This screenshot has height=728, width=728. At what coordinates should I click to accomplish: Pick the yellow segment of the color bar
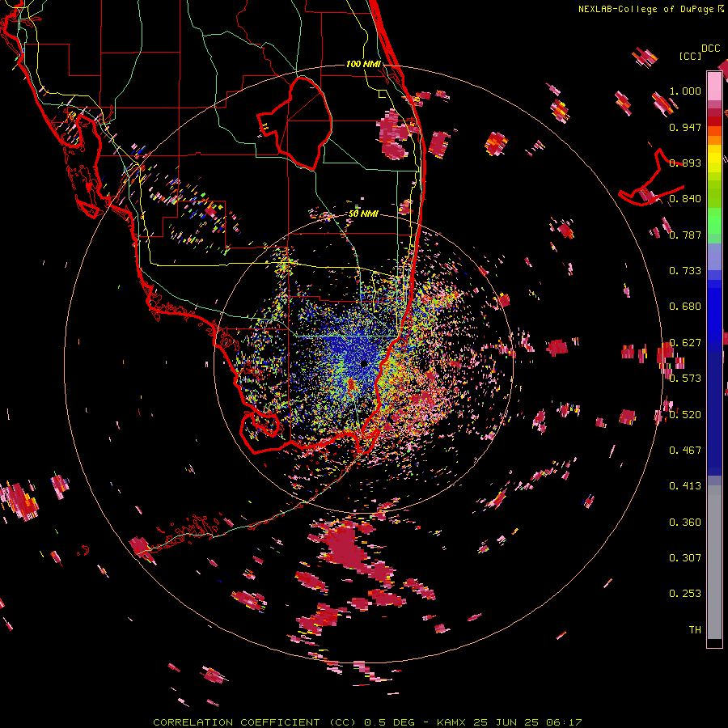click(714, 159)
